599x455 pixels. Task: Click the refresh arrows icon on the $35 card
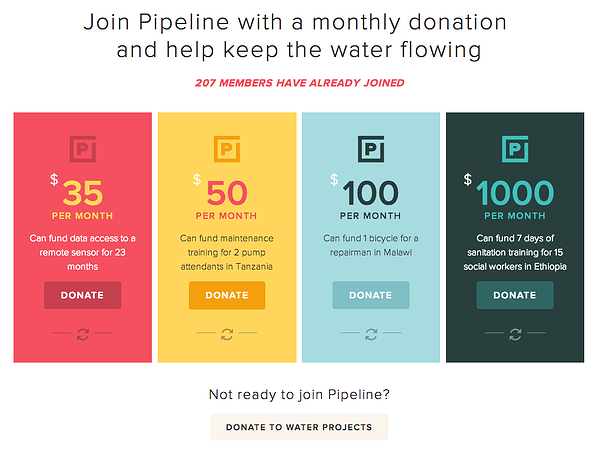(83, 334)
